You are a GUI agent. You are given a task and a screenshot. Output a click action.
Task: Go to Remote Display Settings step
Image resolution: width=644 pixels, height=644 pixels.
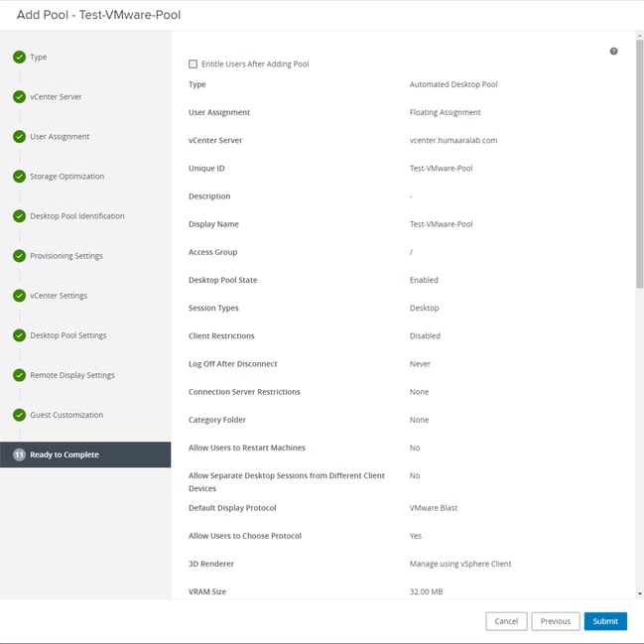click(72, 375)
